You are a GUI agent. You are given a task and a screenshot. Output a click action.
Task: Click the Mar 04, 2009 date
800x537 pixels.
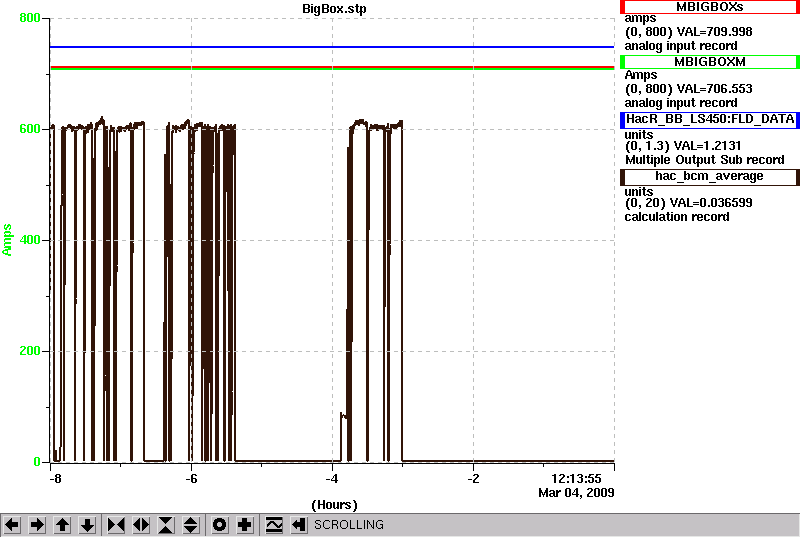coord(576,493)
